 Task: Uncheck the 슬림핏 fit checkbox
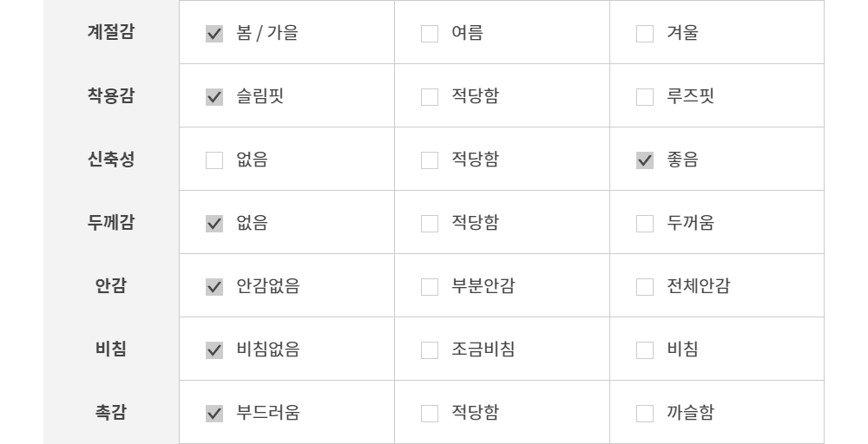click(x=214, y=98)
